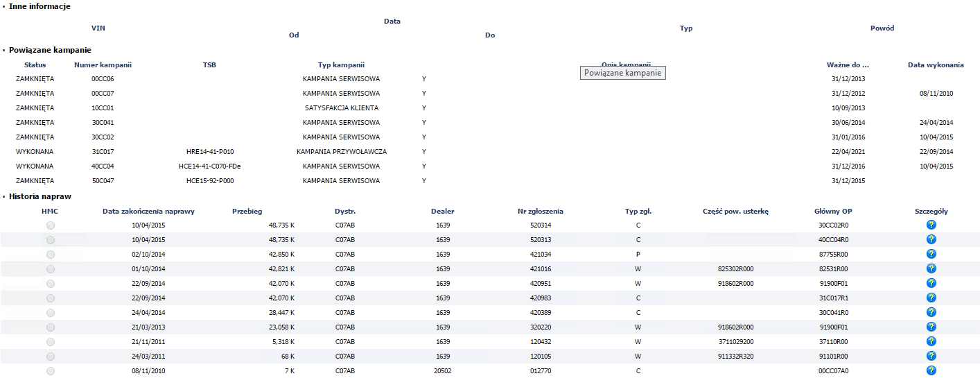Click the Powód column header

pyautogui.click(x=882, y=28)
